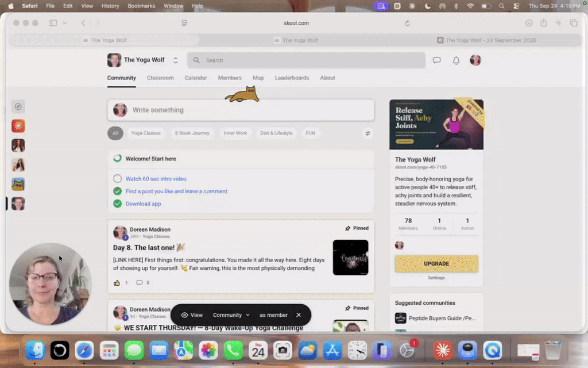Toggle the comment task checkmark
This screenshot has width=588, height=368.
(x=117, y=191)
